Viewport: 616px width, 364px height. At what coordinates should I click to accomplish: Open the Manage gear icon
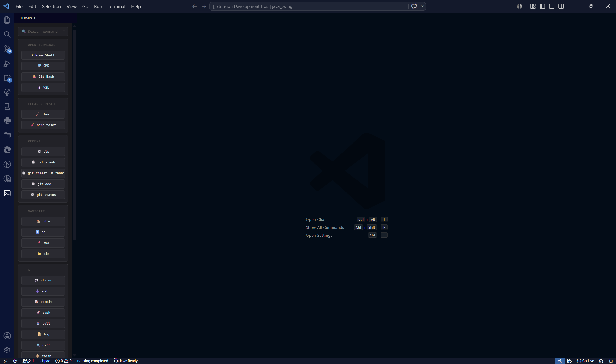click(7, 350)
